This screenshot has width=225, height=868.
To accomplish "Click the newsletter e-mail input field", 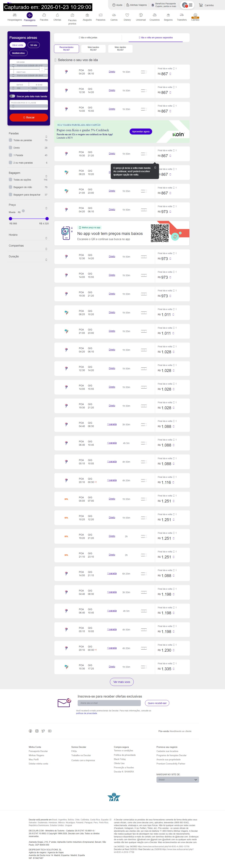I will tap(109, 703).
